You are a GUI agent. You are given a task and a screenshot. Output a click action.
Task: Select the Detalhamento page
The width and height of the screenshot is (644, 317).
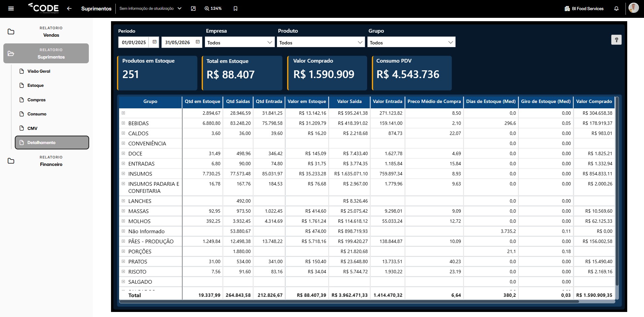(x=52, y=142)
